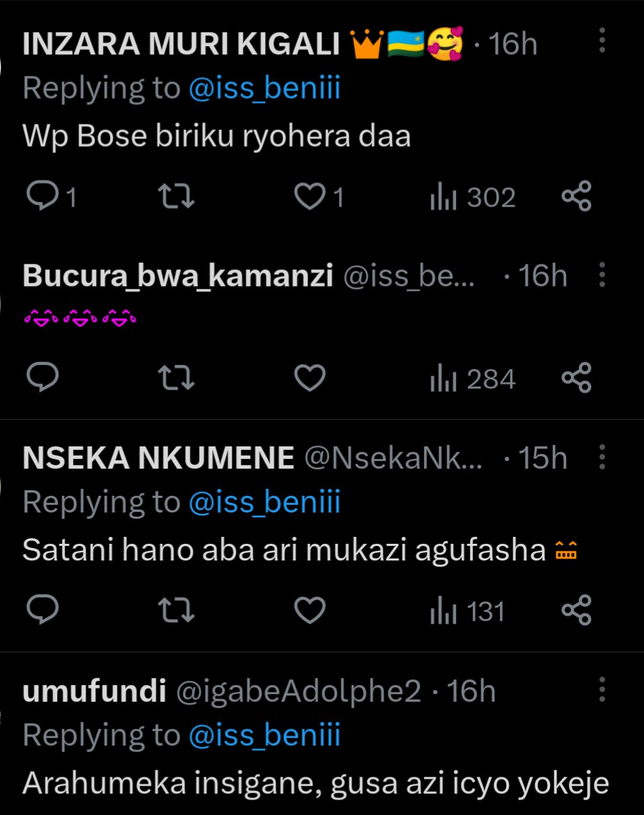
Task: Open 'Arahumeka insigane' tweet text
Action: (315, 784)
